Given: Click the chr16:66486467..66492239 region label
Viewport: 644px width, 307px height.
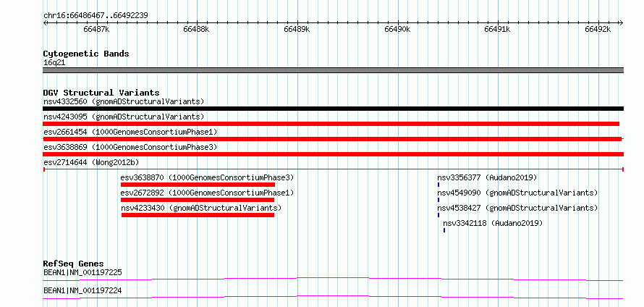Looking at the screenshot, I should [96, 16].
